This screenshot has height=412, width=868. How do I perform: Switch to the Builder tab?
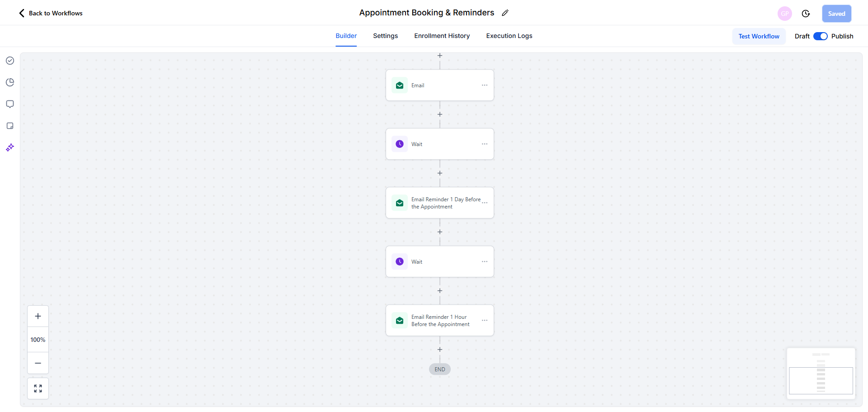click(x=346, y=36)
